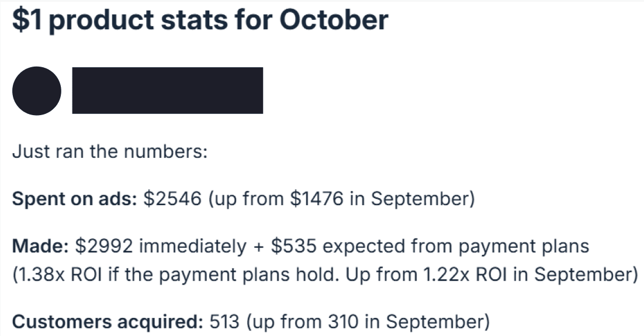Click the '$1476 in September' comparison text
Screen dimensions: 644x336
(x=379, y=199)
